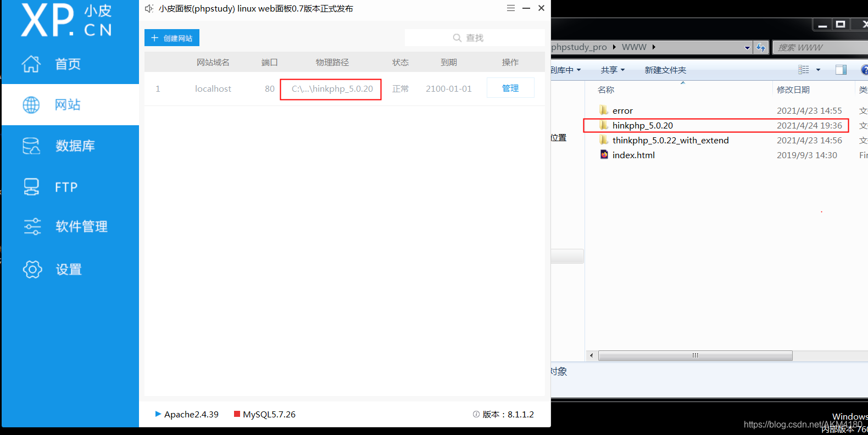Click the physical path C:\...\hinkphp_5.0.20 cell
The image size is (868, 435).
(x=332, y=88)
